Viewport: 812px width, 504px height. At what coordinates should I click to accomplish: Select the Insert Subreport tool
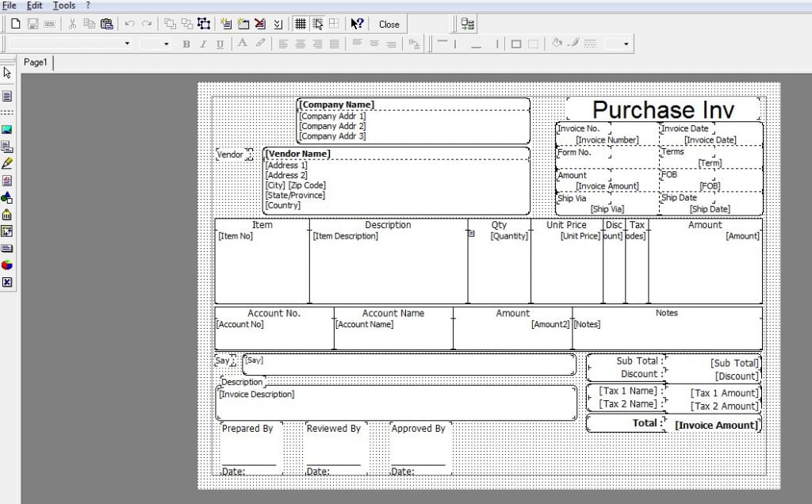click(7, 147)
